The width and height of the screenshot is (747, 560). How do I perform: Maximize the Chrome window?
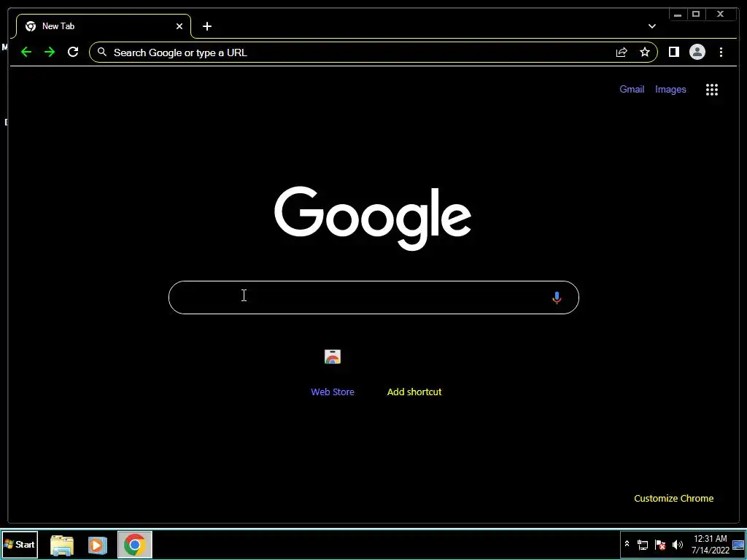coord(696,15)
